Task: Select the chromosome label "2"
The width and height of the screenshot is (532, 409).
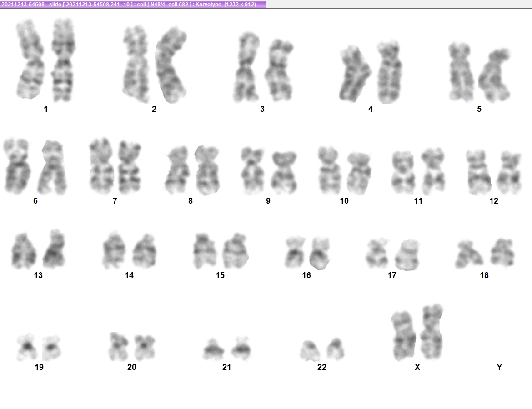Action: click(x=154, y=109)
